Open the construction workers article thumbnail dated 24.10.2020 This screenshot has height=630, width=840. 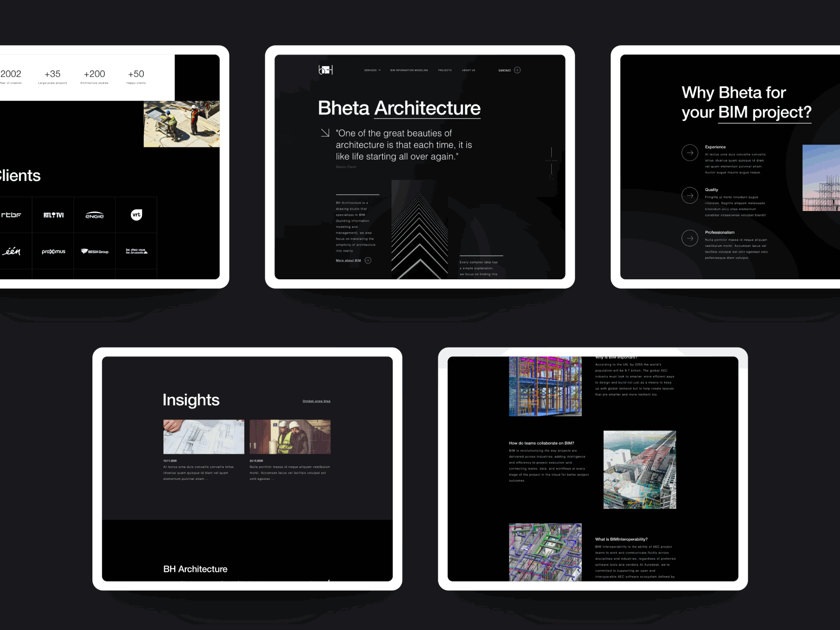point(289,436)
